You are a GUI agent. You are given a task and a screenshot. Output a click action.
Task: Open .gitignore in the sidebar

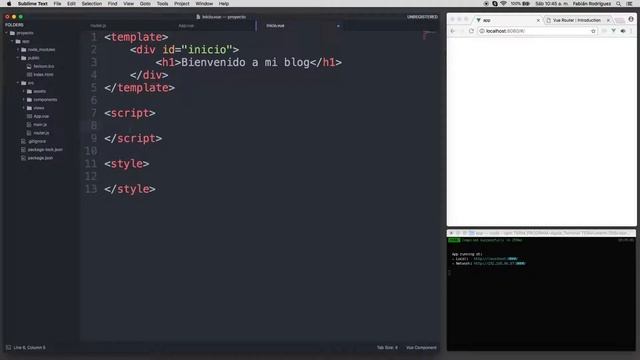coord(37,141)
